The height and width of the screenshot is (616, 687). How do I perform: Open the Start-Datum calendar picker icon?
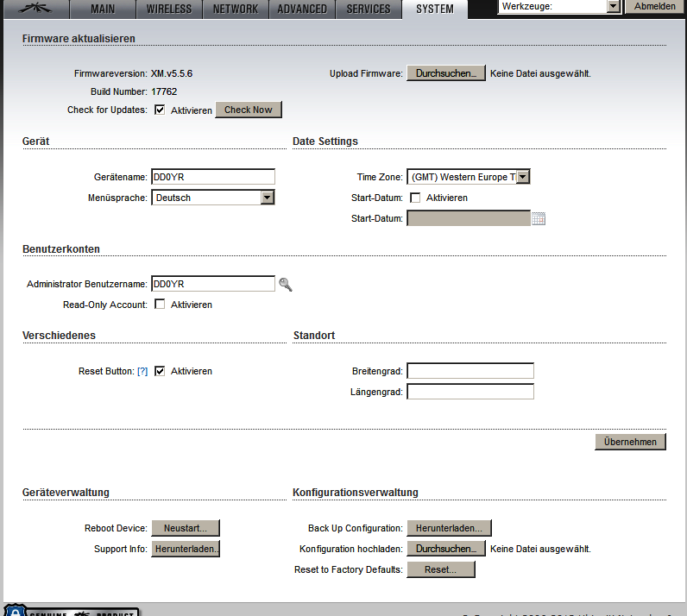coord(539,219)
